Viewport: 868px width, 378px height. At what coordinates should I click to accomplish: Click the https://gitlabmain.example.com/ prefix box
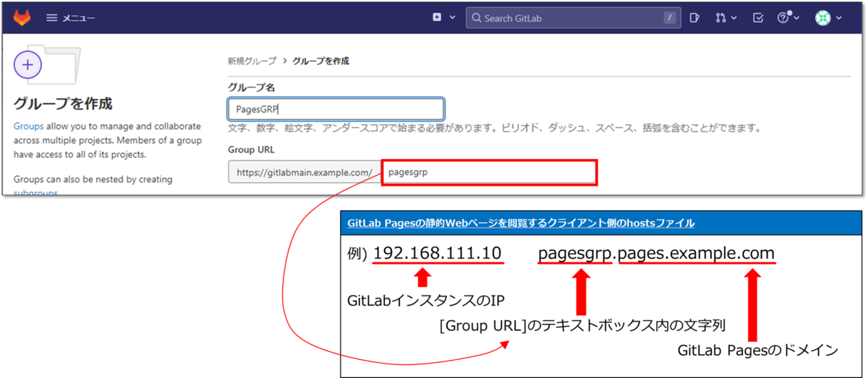pyautogui.click(x=303, y=173)
